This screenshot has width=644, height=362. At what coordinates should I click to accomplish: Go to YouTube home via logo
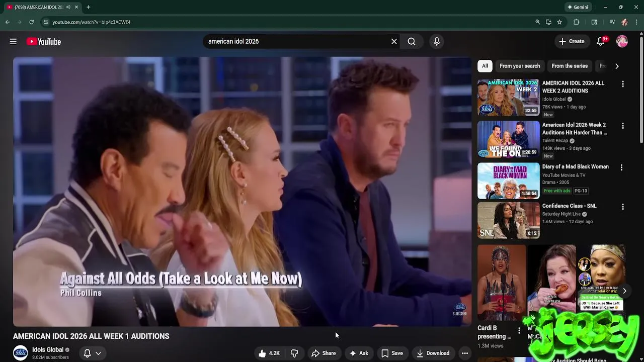44,42
